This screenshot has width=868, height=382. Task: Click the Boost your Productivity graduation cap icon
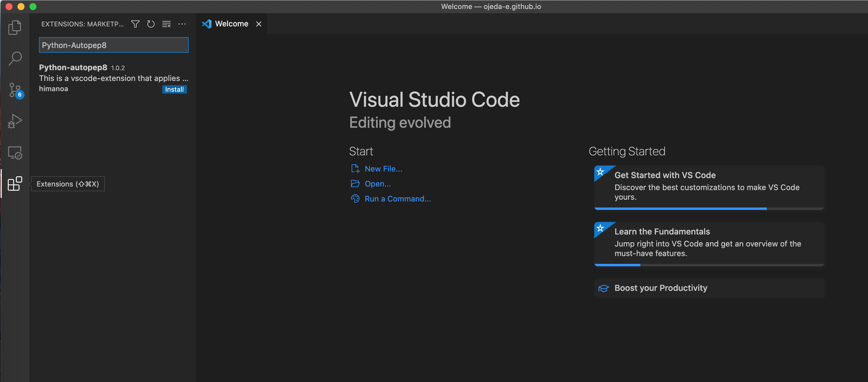(603, 288)
